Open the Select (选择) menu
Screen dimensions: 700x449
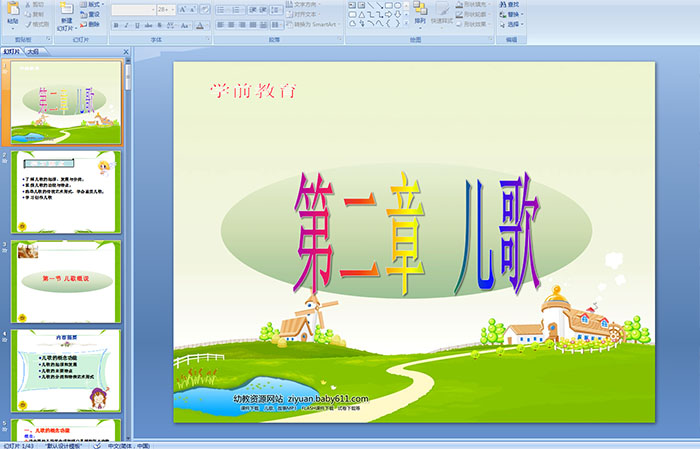[510, 25]
